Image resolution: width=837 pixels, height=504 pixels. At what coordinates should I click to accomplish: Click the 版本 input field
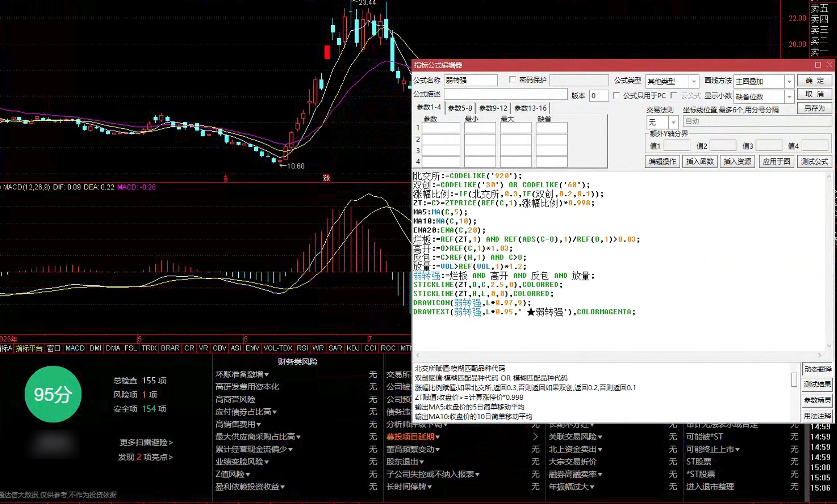[598, 96]
